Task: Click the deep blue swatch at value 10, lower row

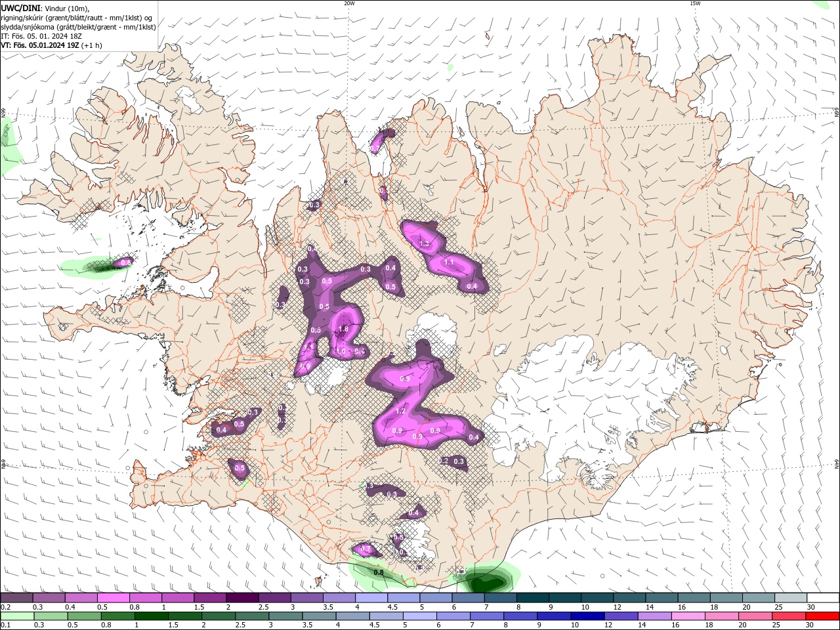Action: coord(586,616)
